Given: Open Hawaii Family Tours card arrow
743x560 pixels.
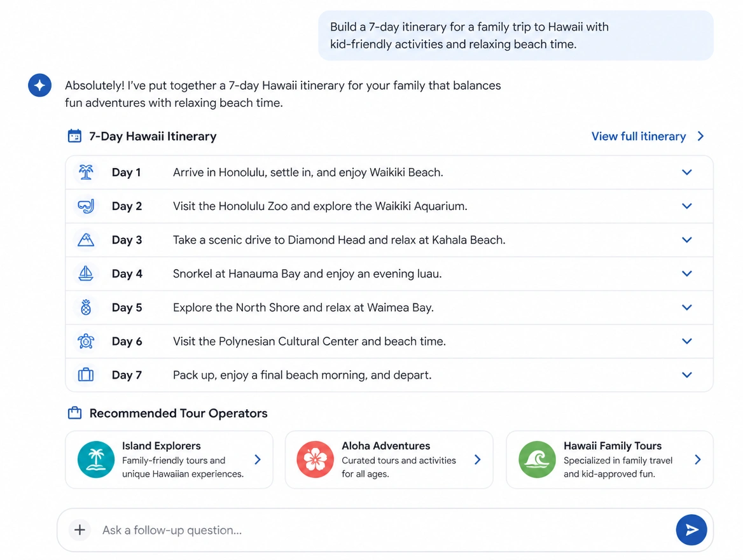Looking at the screenshot, I should click(697, 459).
